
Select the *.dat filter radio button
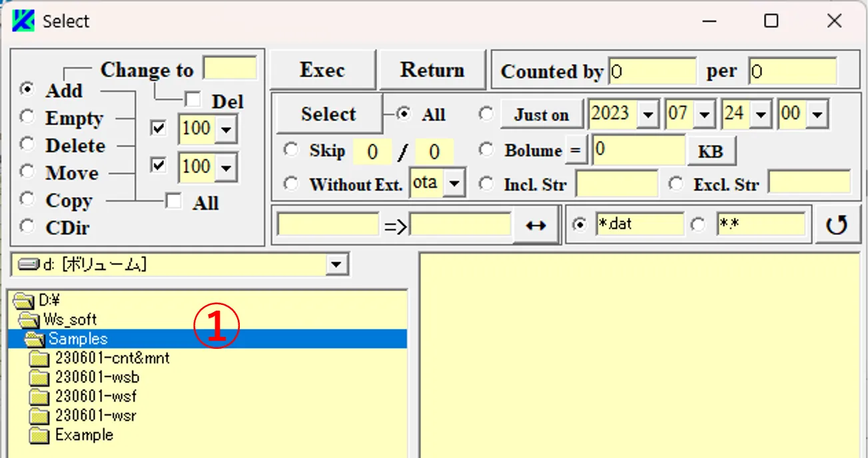pyautogui.click(x=580, y=225)
